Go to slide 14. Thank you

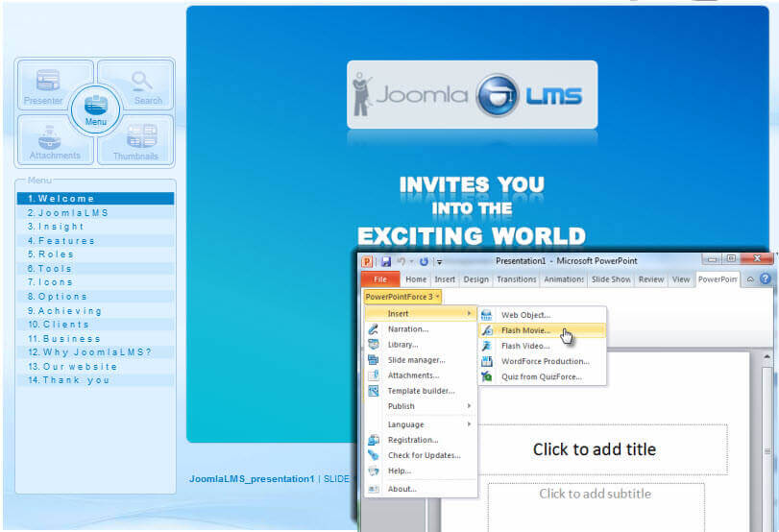[95, 380]
